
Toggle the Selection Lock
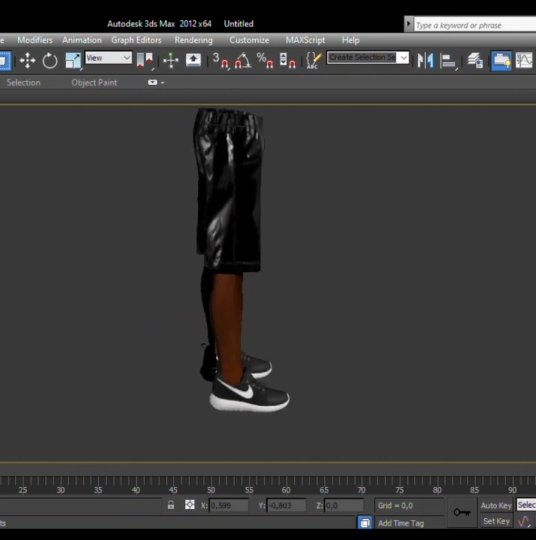coord(171,505)
